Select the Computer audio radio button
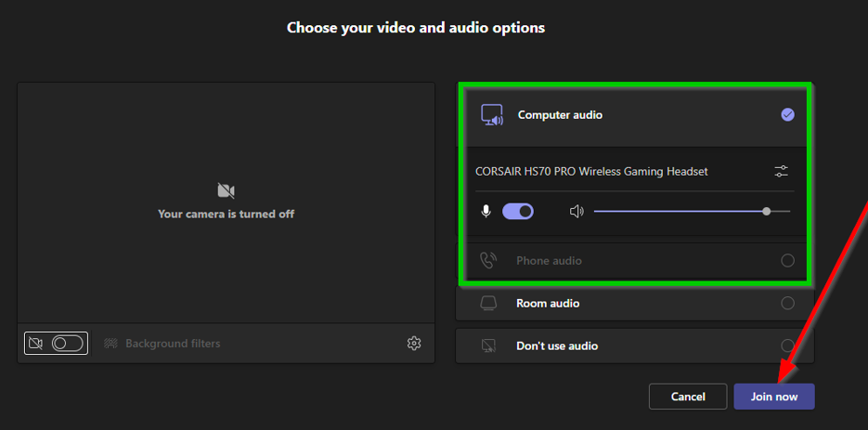Viewport: 868px width, 430px height. 787,115
